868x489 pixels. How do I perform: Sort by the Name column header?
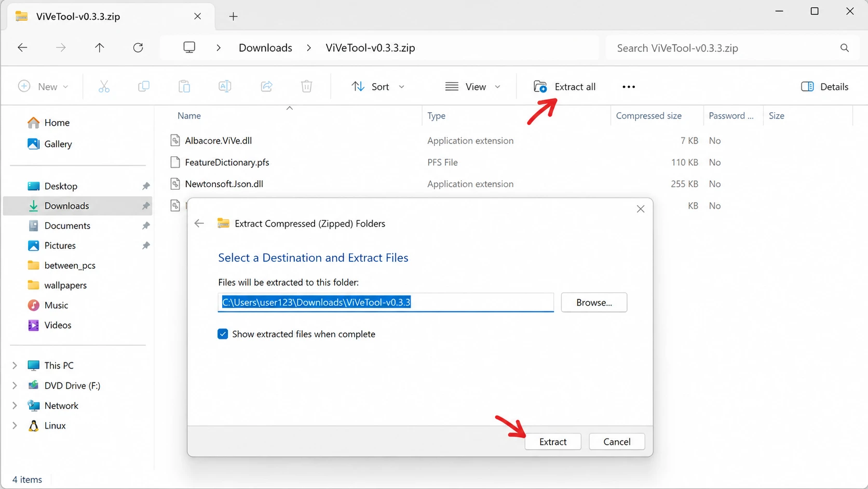click(189, 116)
